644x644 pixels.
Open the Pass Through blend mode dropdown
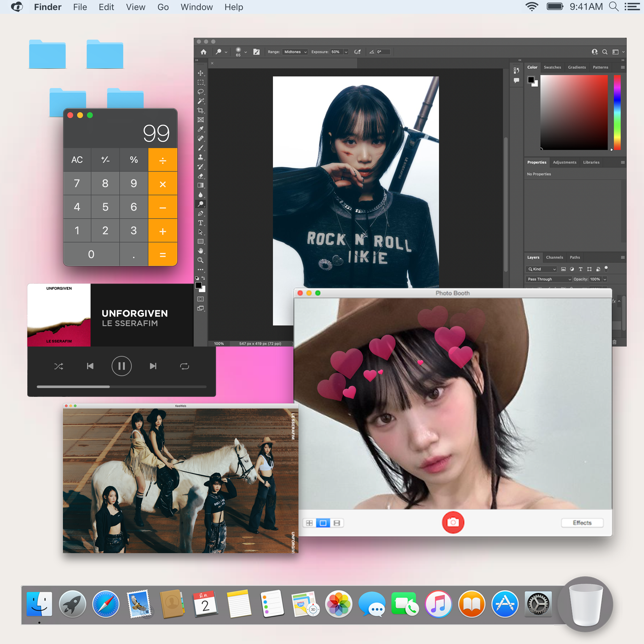coord(549,279)
